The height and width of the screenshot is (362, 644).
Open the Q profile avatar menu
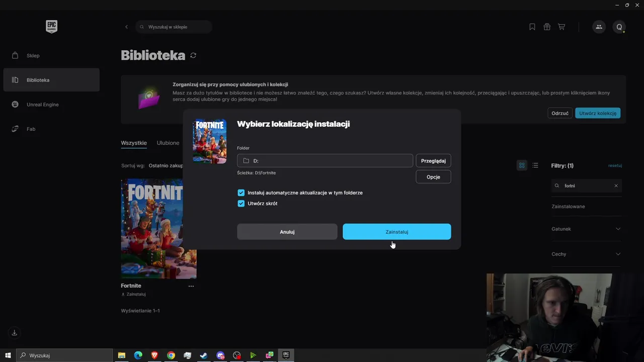[x=619, y=27]
